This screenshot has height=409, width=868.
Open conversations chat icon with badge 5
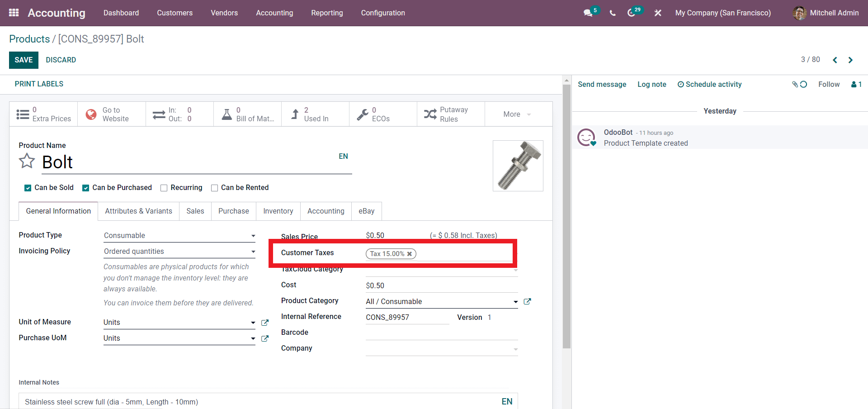pos(588,13)
